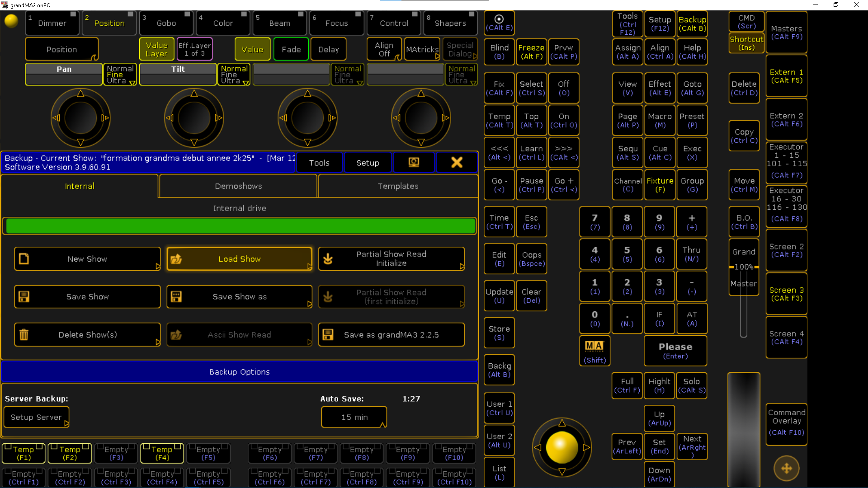The width and height of the screenshot is (868, 488).
Task: Select the Dimmer preset type tab
Action: (x=52, y=23)
